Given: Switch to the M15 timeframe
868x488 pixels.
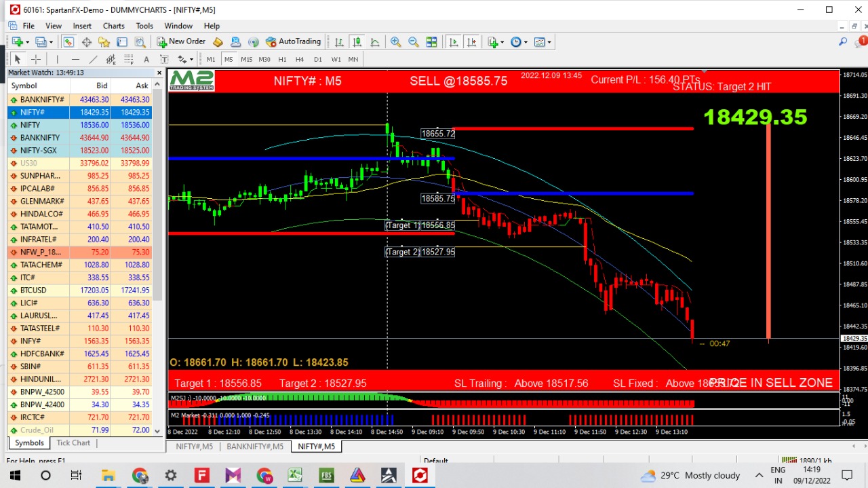Looking at the screenshot, I should coord(246,60).
